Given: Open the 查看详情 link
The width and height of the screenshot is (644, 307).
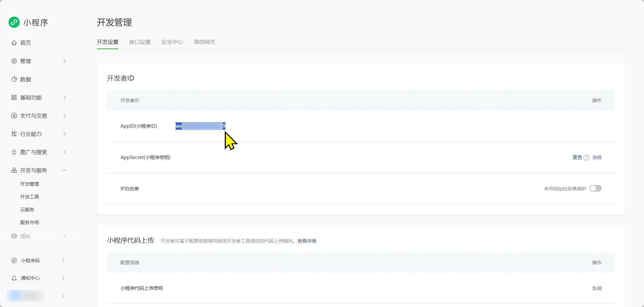Looking at the screenshot, I should click(307, 241).
